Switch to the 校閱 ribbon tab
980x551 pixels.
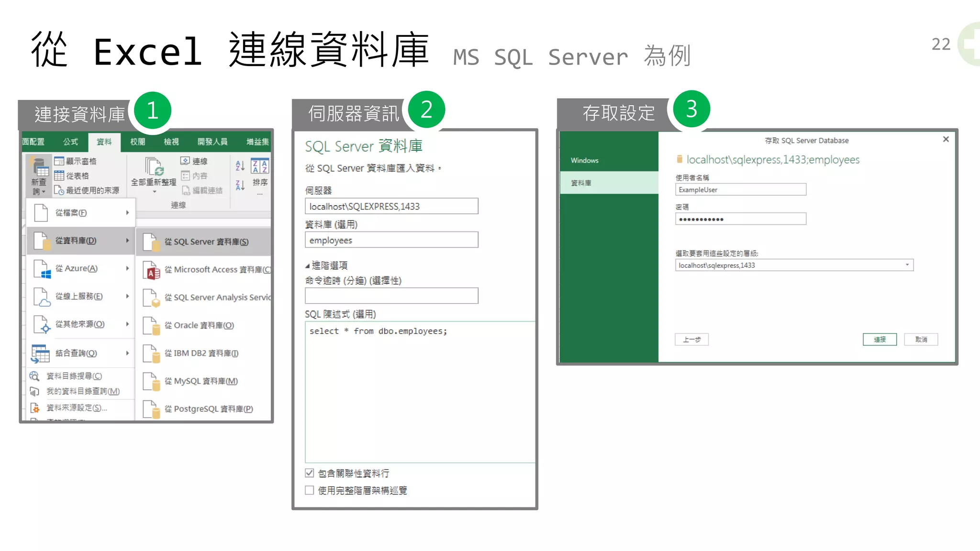coord(137,142)
